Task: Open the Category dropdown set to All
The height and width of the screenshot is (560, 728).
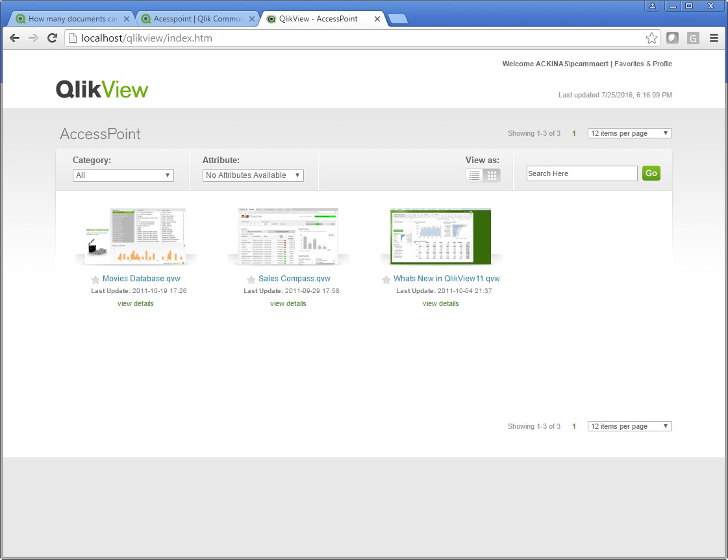Action: 123,175
